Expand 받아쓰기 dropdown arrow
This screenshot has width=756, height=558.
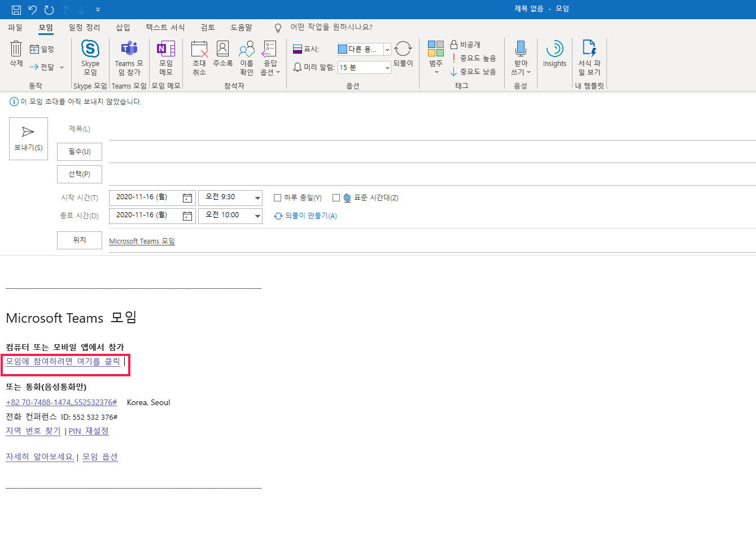[528, 72]
